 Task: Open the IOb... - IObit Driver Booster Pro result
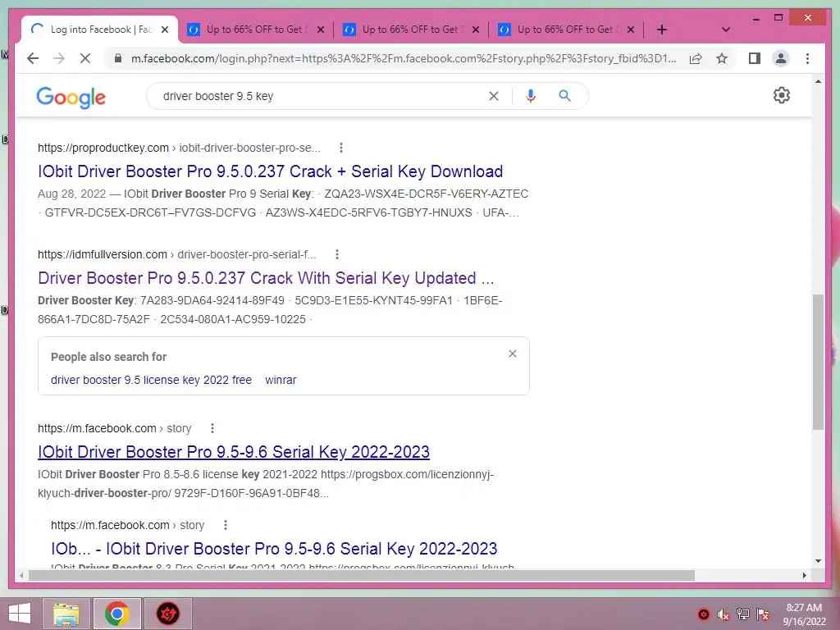tap(274, 549)
